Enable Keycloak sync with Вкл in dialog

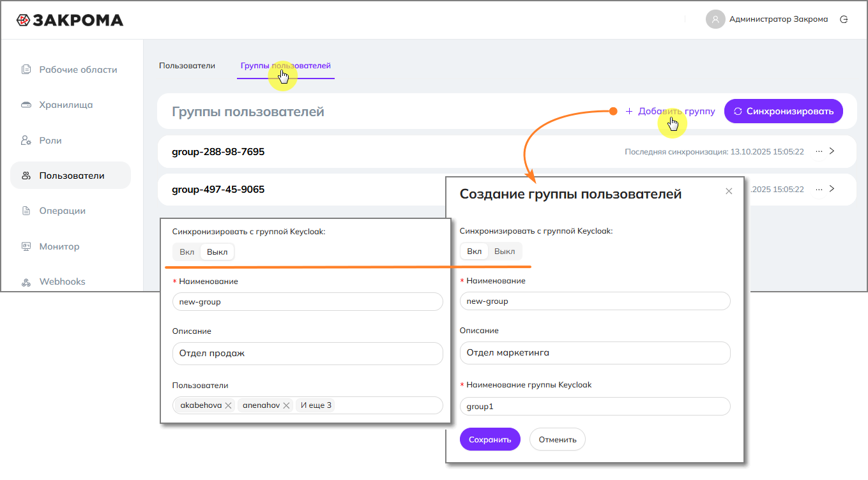click(x=475, y=251)
